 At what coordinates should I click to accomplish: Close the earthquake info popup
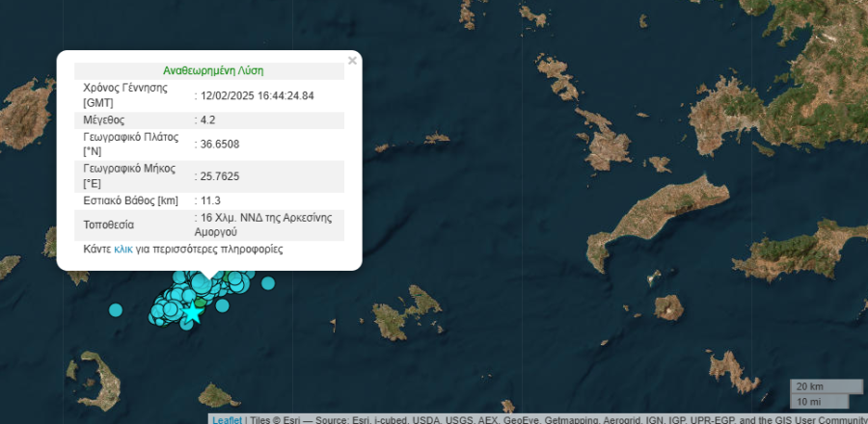352,61
